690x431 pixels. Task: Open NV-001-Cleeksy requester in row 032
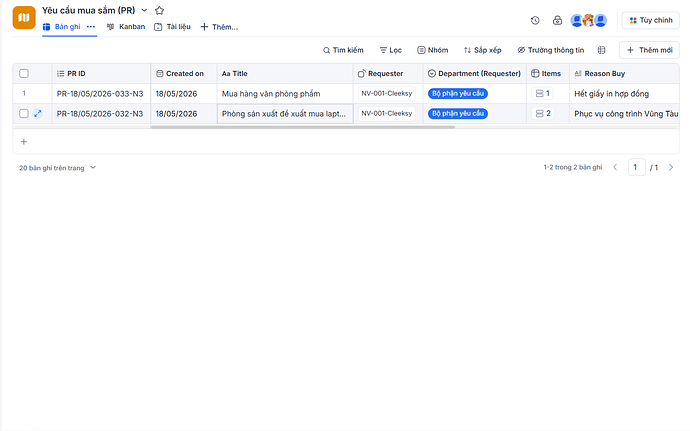[387, 113]
